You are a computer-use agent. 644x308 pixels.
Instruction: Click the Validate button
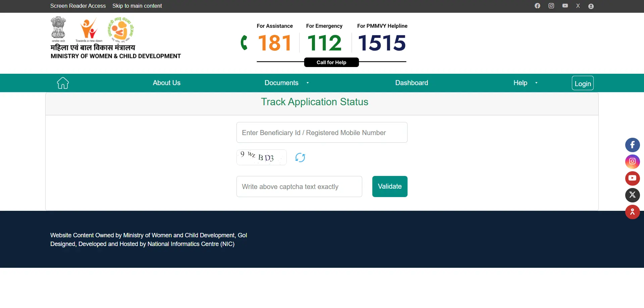390,186
